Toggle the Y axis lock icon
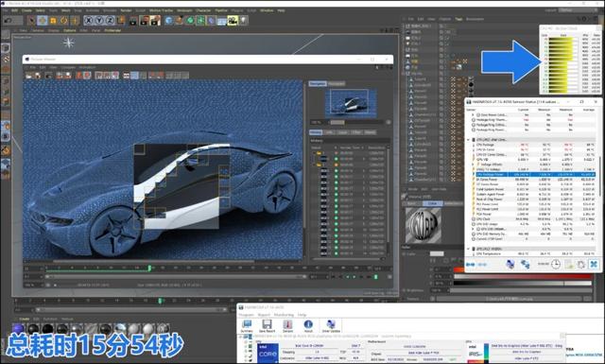The image size is (605, 364). tap(99, 20)
